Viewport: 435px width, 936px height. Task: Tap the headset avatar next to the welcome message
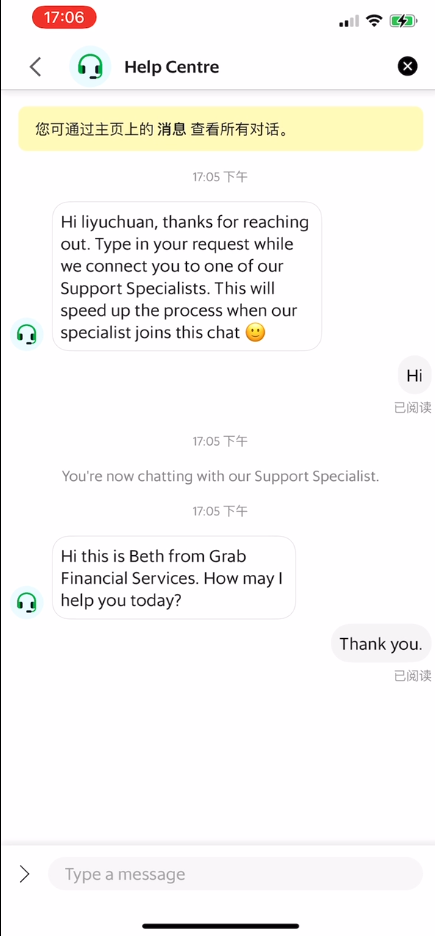27,334
